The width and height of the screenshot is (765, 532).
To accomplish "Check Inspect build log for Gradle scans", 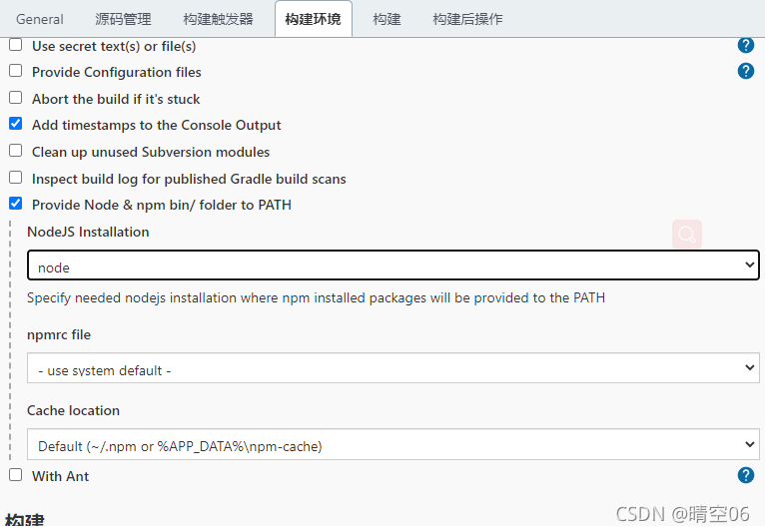I will click(x=15, y=178).
